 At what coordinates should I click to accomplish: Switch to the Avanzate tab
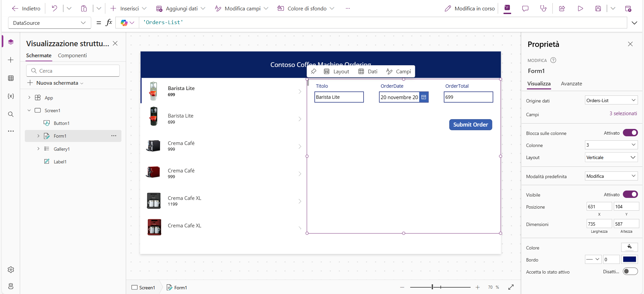click(x=571, y=84)
